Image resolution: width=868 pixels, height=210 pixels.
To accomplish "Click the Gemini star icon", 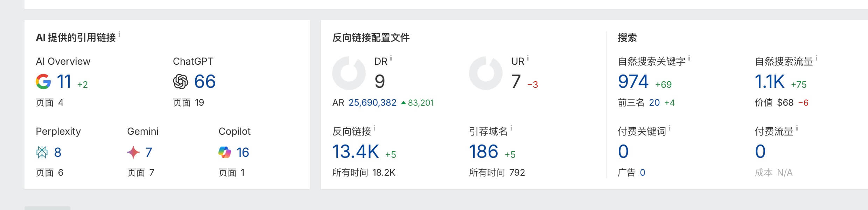I will pos(133,152).
